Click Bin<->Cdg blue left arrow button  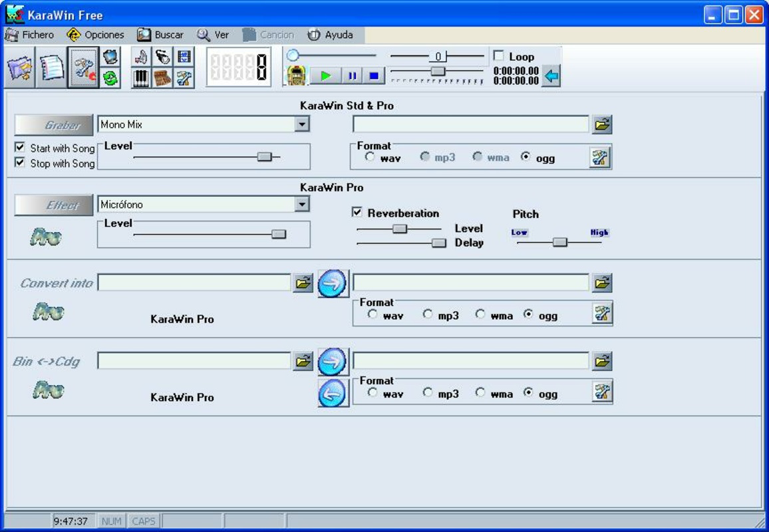333,393
